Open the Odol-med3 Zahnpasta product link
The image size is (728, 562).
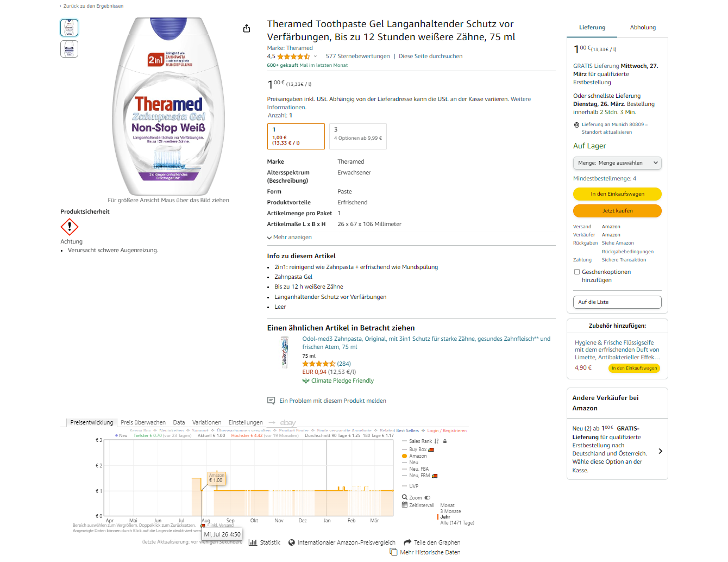point(426,342)
